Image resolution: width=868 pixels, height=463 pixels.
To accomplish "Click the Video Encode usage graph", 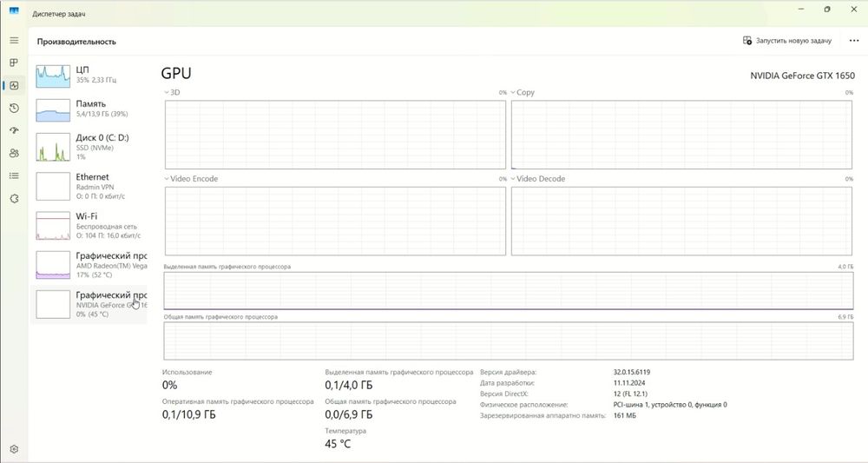I will click(335, 221).
